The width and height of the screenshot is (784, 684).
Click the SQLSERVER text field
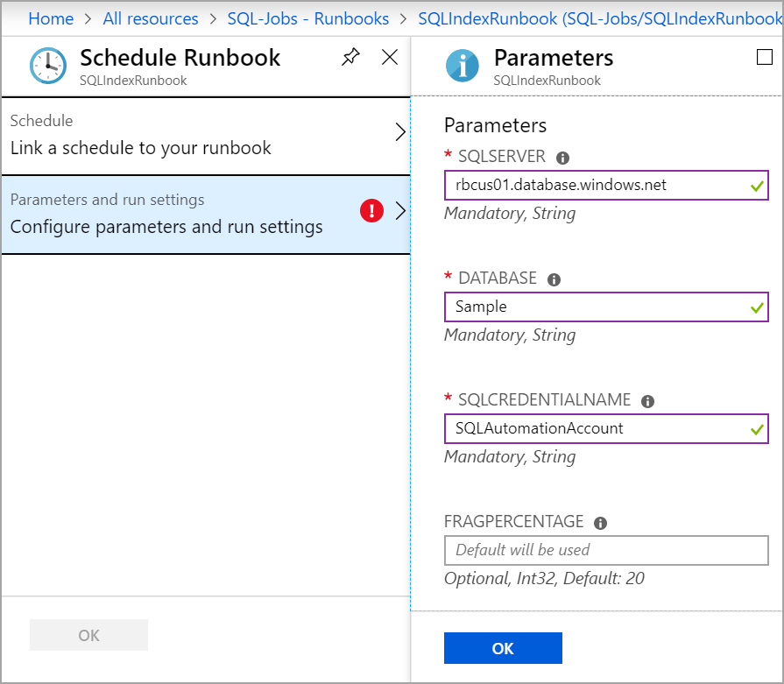(x=596, y=185)
